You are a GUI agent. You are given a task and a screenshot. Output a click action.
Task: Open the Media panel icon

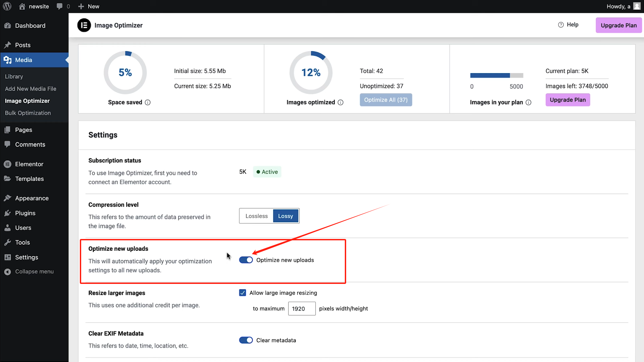pos(8,60)
